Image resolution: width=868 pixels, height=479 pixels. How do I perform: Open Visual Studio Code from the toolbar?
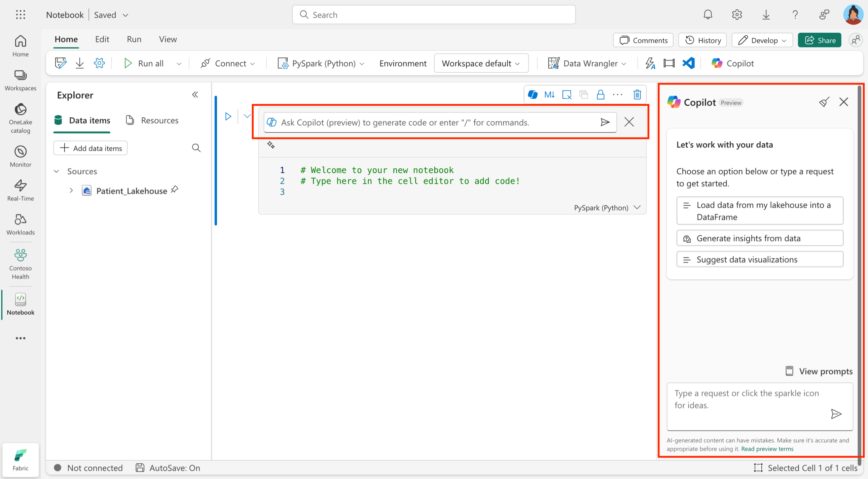pos(688,63)
